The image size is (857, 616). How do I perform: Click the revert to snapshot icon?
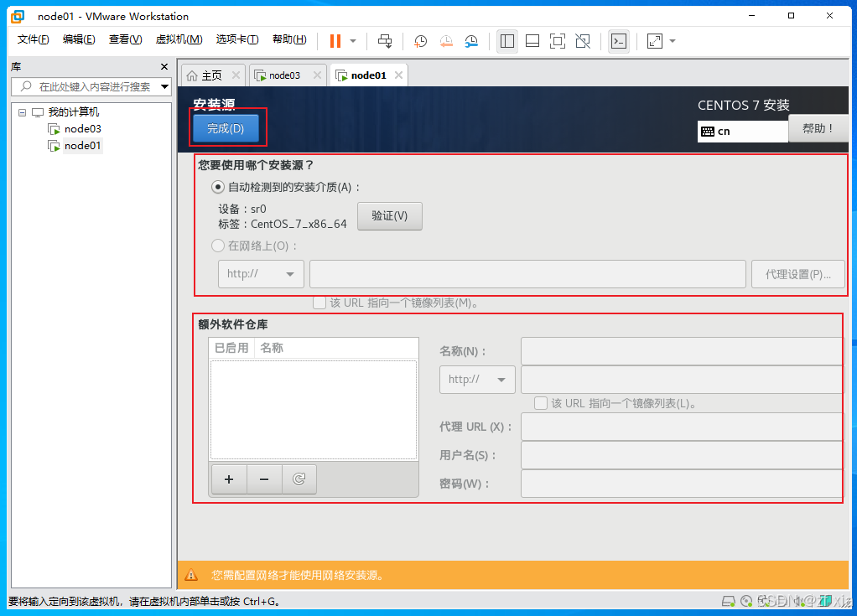click(x=446, y=41)
